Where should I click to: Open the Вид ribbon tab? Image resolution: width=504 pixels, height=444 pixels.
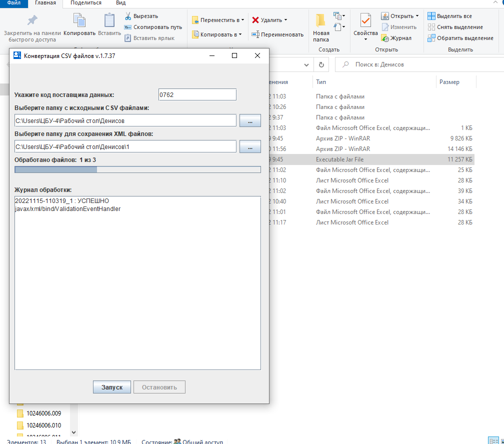click(120, 3)
